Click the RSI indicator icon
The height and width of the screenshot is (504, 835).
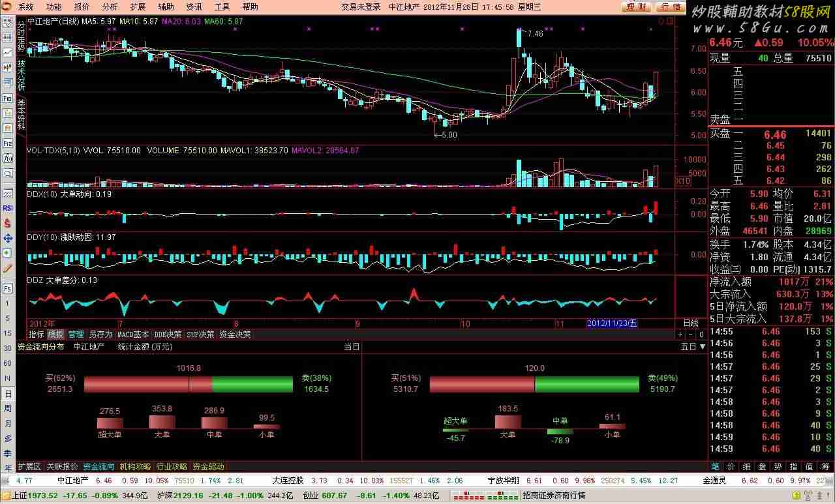(x=8, y=208)
